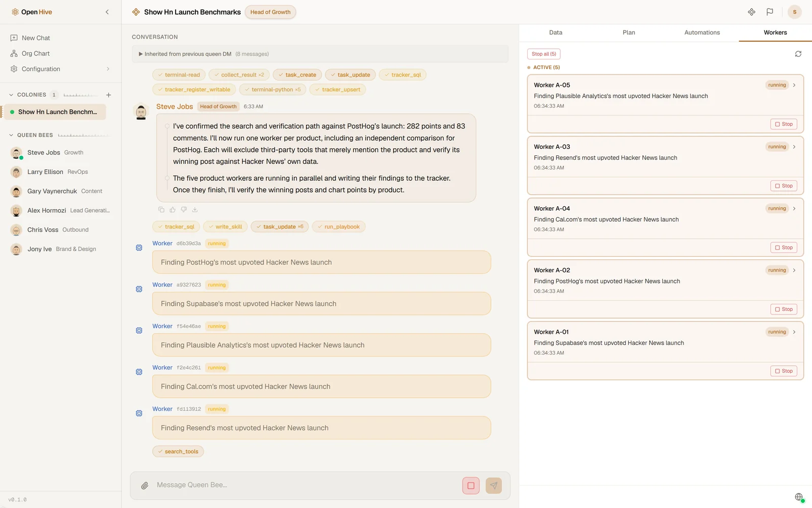Screen dimensions: 812x508
Task: Open Worker A-05 details chevron
Action: pos(794,85)
